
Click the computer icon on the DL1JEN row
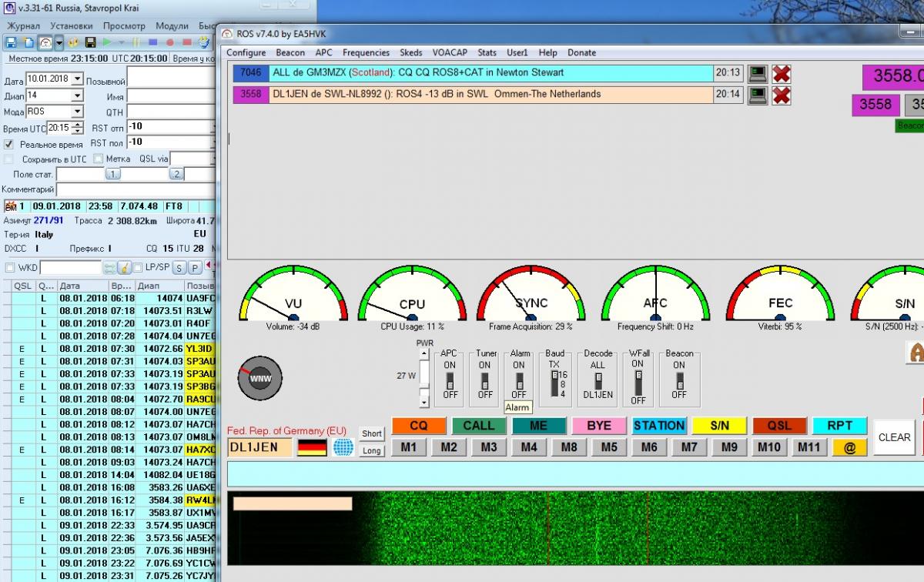pos(758,95)
